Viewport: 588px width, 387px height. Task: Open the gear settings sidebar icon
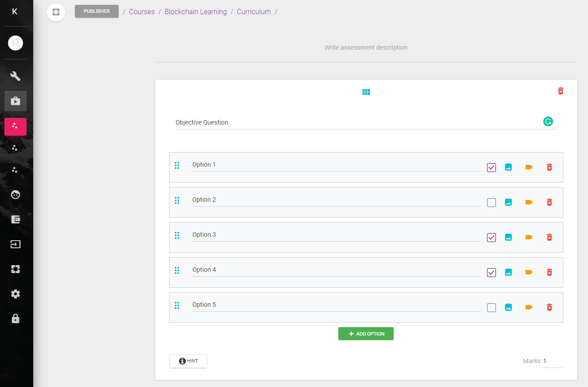point(15,294)
